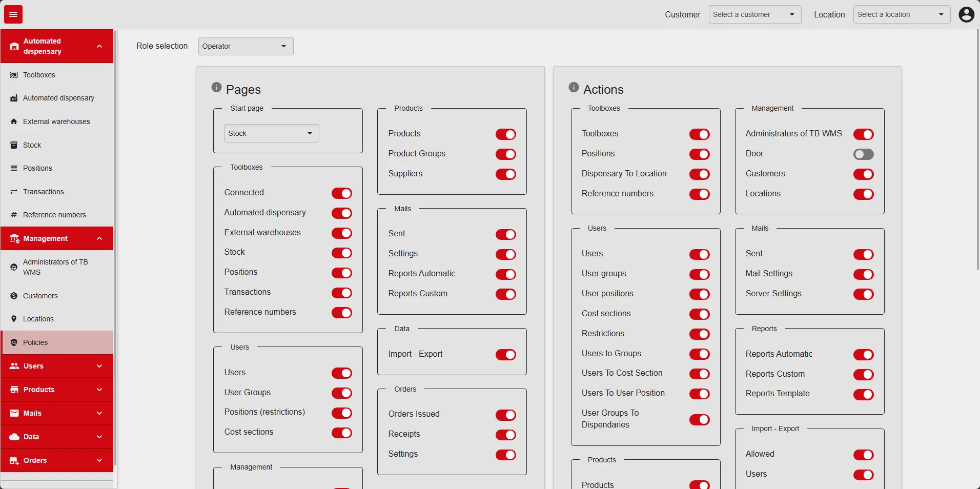Click the Pages info icon

point(216,88)
